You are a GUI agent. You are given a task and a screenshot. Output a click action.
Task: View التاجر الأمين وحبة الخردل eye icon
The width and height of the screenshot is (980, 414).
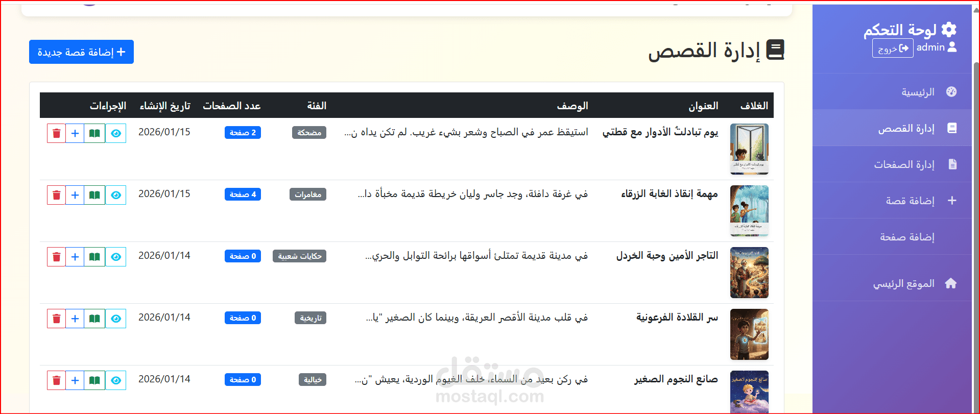[x=116, y=257]
